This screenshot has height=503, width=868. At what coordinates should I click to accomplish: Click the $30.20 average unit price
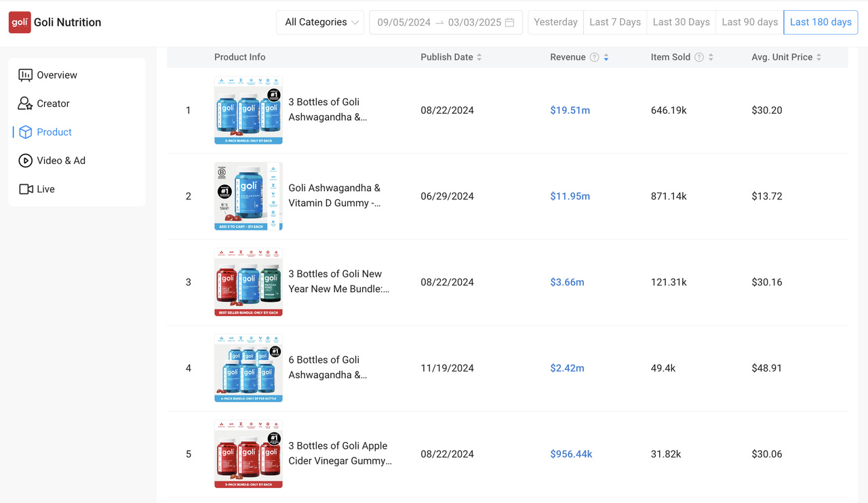click(767, 110)
